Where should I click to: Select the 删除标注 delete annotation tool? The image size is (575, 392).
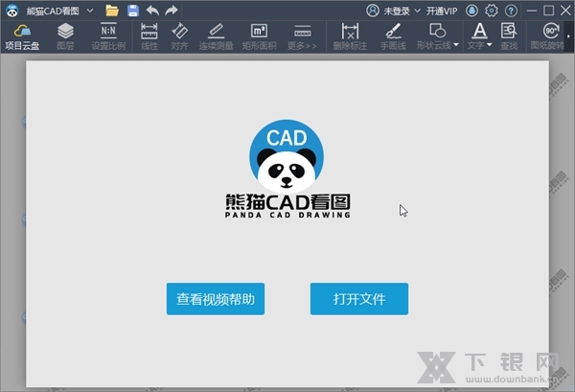coord(350,36)
